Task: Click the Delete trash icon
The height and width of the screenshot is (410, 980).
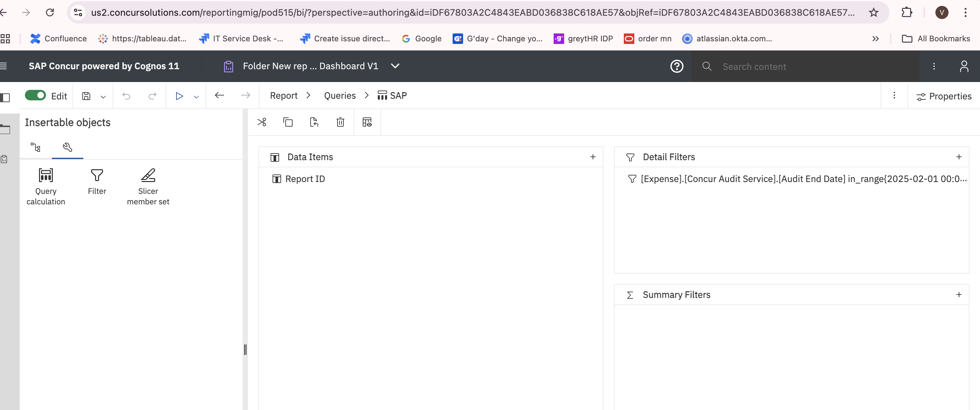Action: tap(340, 122)
